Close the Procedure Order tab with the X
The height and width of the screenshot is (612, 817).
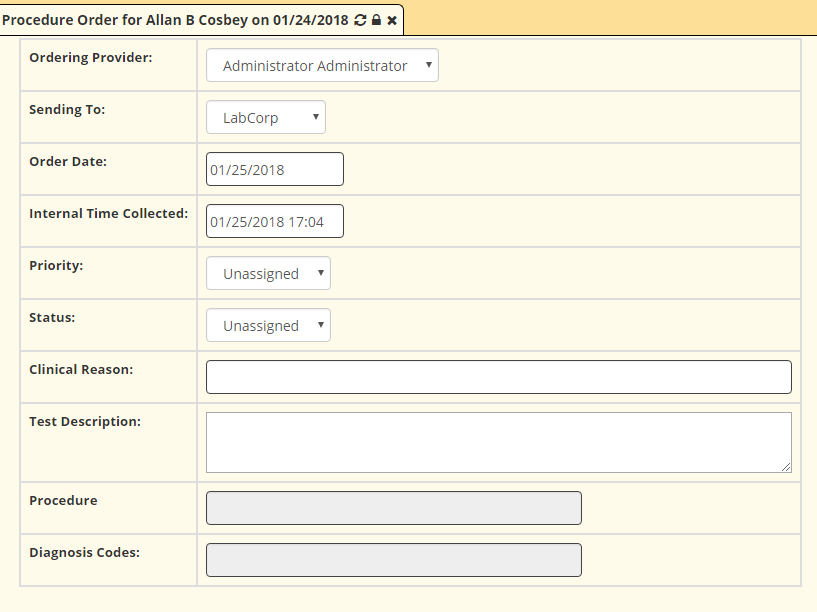tap(392, 19)
